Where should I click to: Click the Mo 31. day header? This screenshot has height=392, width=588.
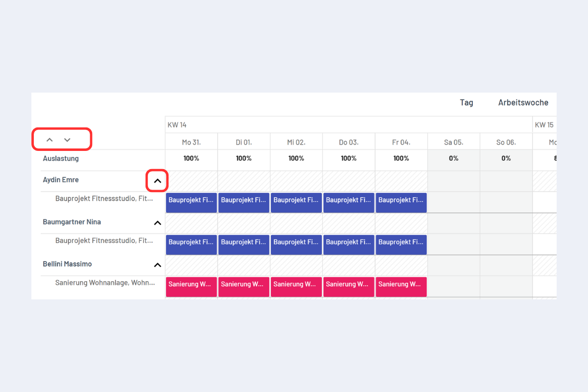click(191, 143)
